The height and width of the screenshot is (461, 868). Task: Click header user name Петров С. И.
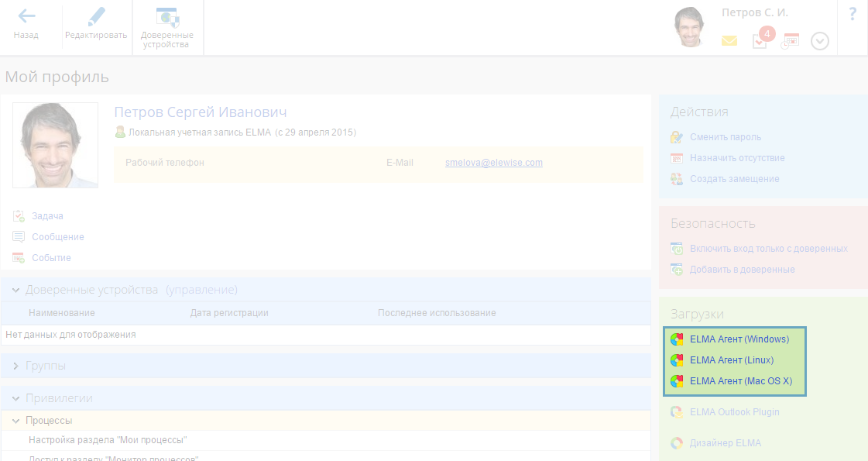point(754,12)
